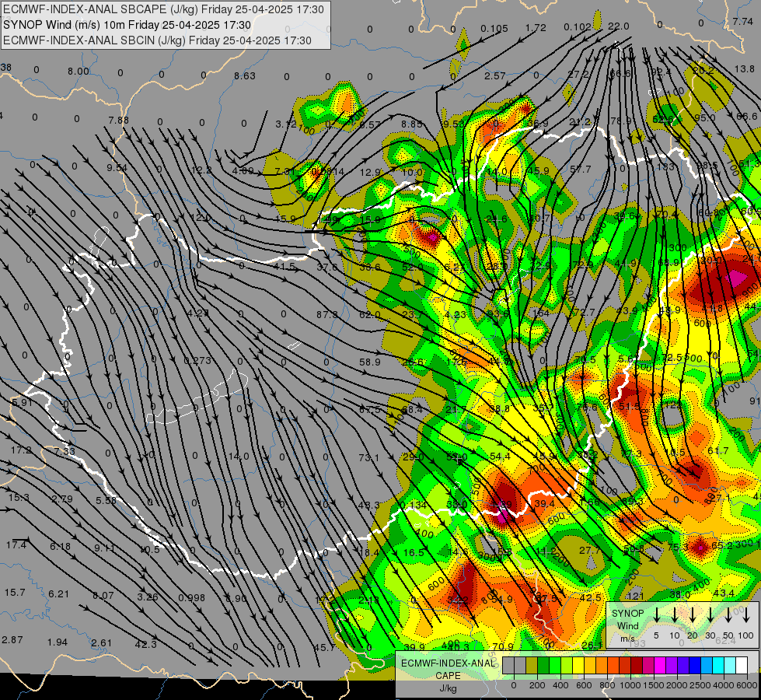
Task: Click the 9.11 grid value
Action: point(104,548)
